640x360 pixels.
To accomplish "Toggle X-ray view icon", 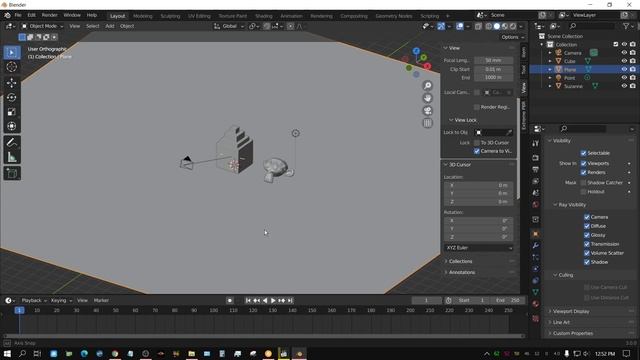I will [478, 26].
